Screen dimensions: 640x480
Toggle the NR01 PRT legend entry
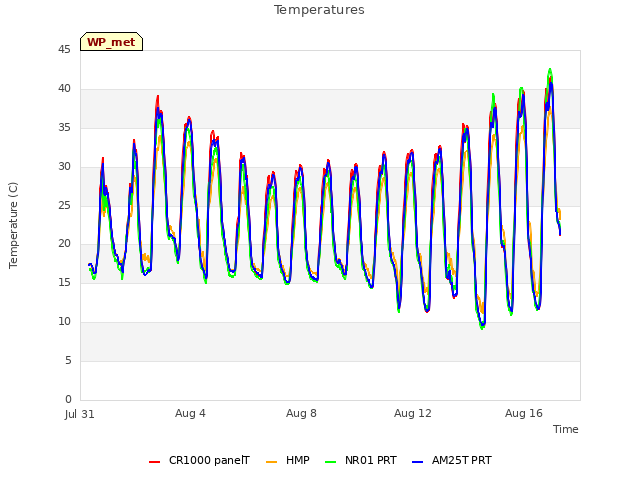click(x=361, y=460)
